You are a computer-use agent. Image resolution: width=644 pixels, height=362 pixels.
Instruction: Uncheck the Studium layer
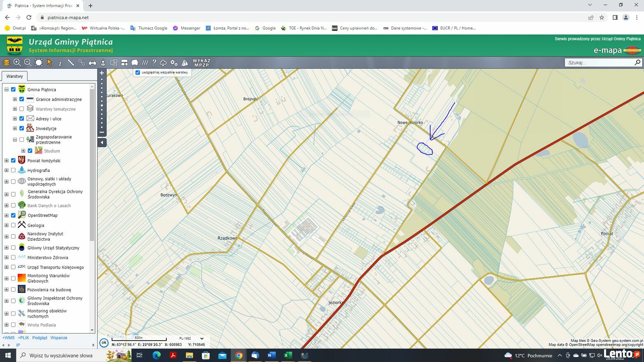pyautogui.click(x=30, y=151)
